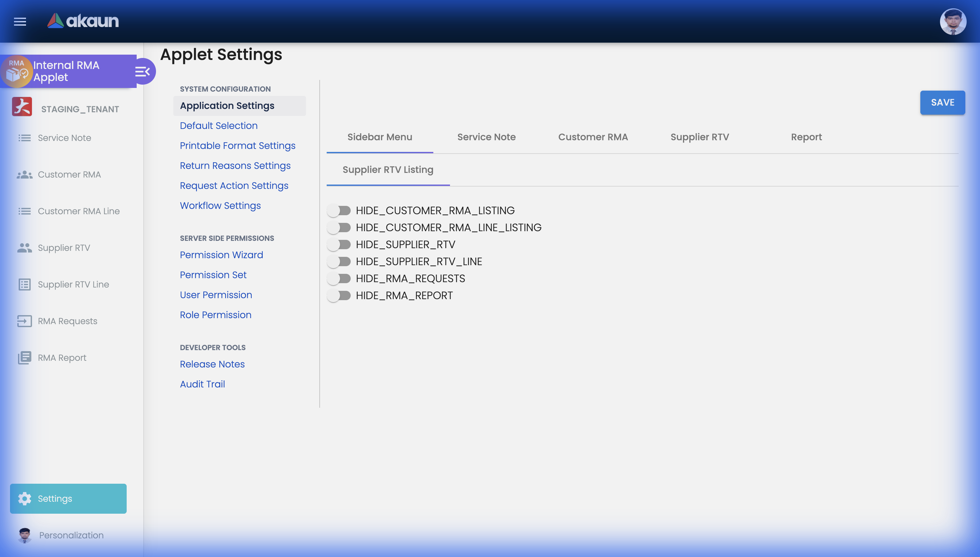The image size is (980, 557).
Task: Click the akaun logo
Action: click(82, 21)
